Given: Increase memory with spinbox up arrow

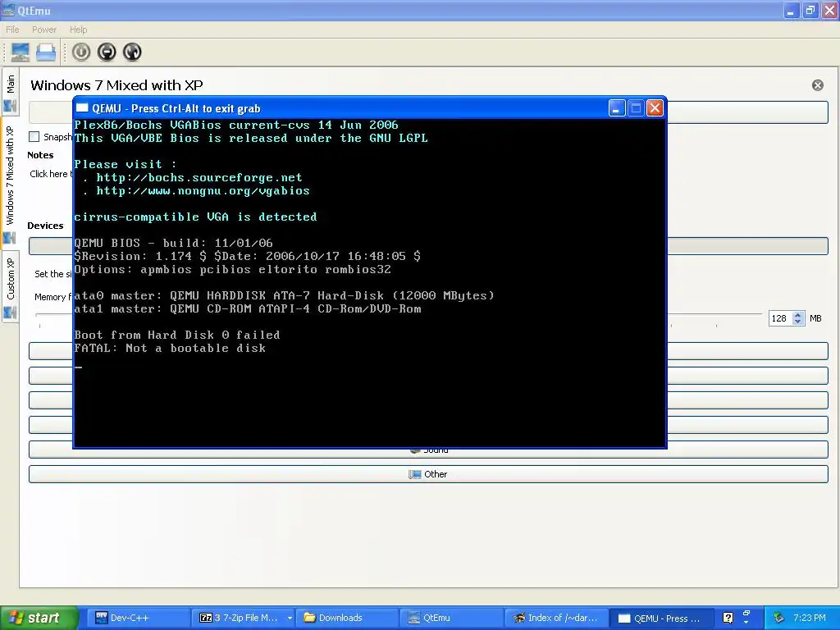Looking at the screenshot, I should [x=798, y=315].
